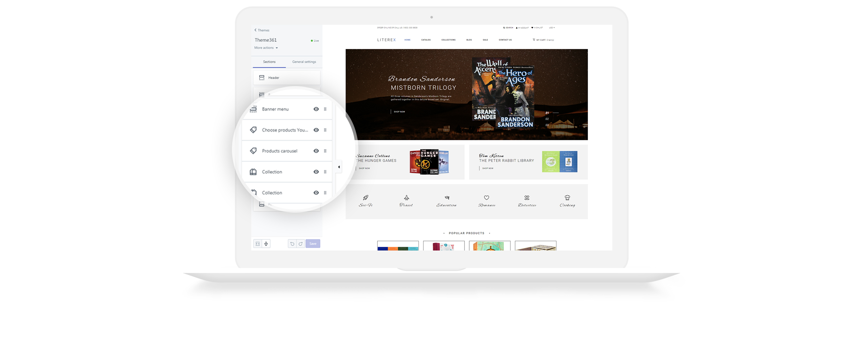This screenshot has width=868, height=339.
Task: Open the SALE menu item
Action: pos(485,40)
